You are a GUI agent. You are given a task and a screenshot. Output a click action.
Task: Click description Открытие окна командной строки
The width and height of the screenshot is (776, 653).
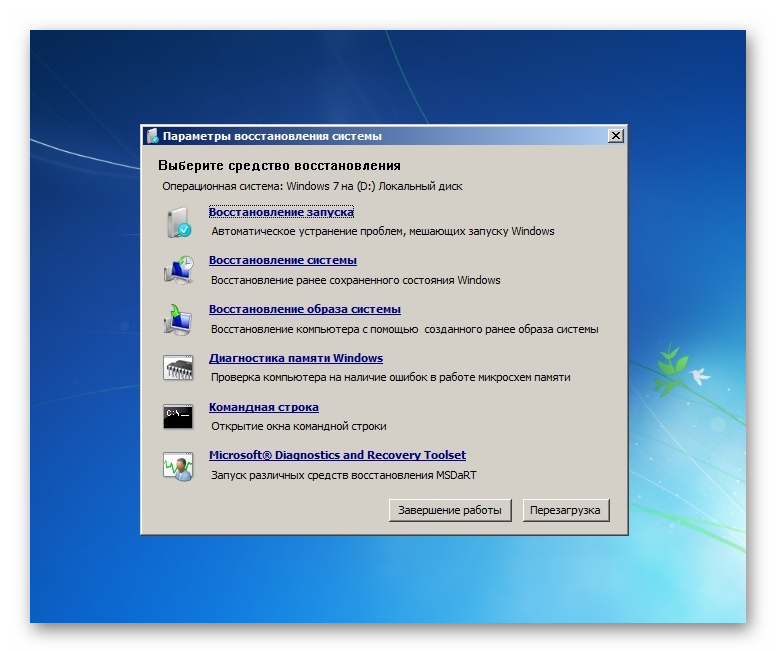point(299,426)
